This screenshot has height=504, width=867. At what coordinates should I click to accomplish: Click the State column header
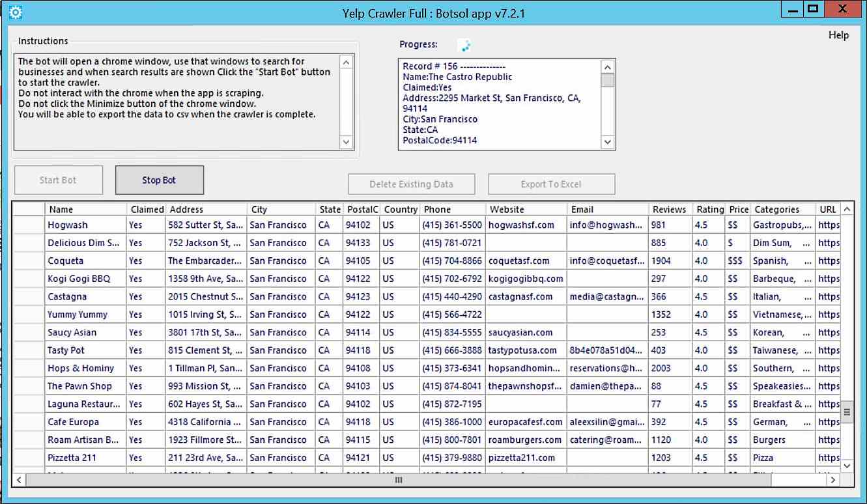[x=330, y=210]
